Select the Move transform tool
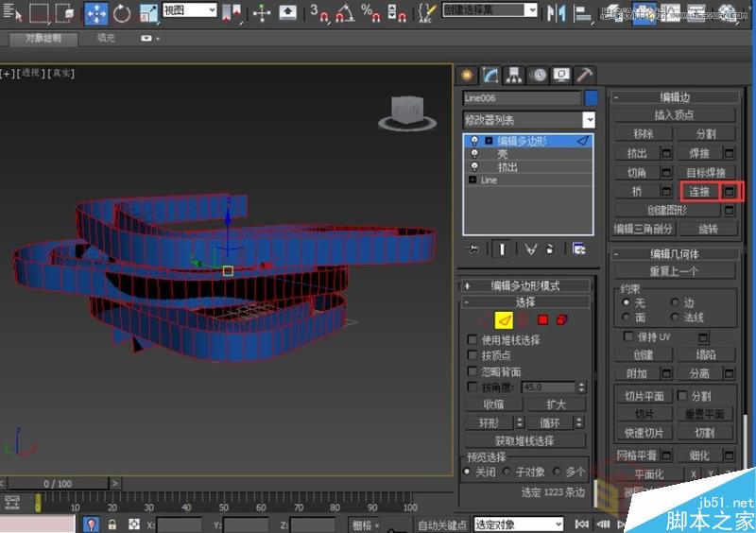Screen dimensions: 756x533 (96, 13)
